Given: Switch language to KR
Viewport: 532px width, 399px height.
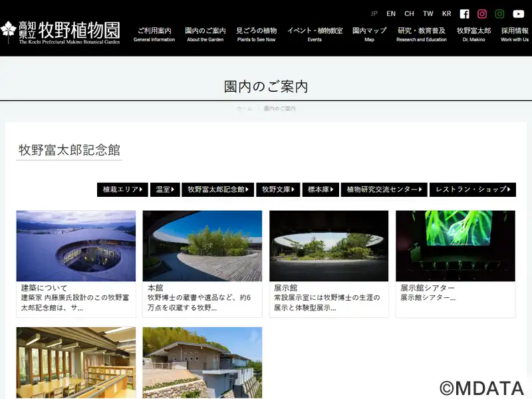Looking at the screenshot, I should point(446,14).
